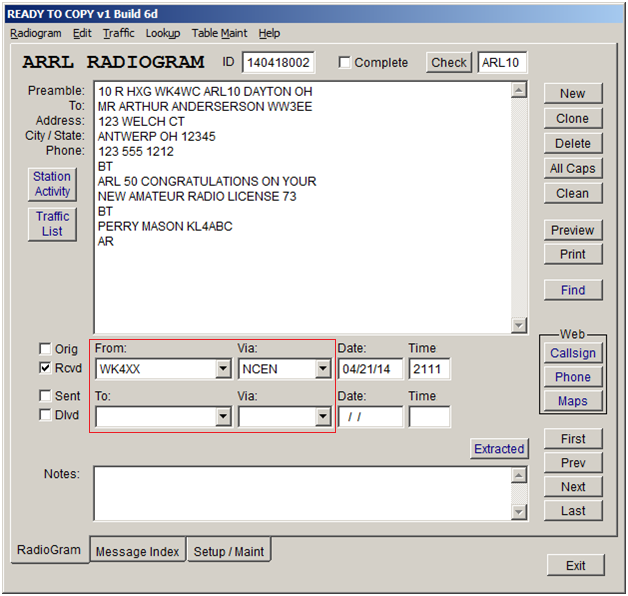Open radiogram Preview
628x596 pixels.
point(573,230)
